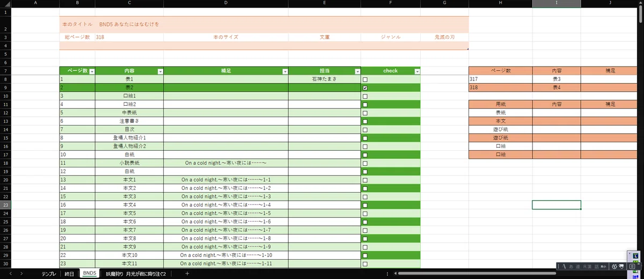Select the 318 total pages cell in row 3
This screenshot has height=279, width=644.
click(129, 37)
